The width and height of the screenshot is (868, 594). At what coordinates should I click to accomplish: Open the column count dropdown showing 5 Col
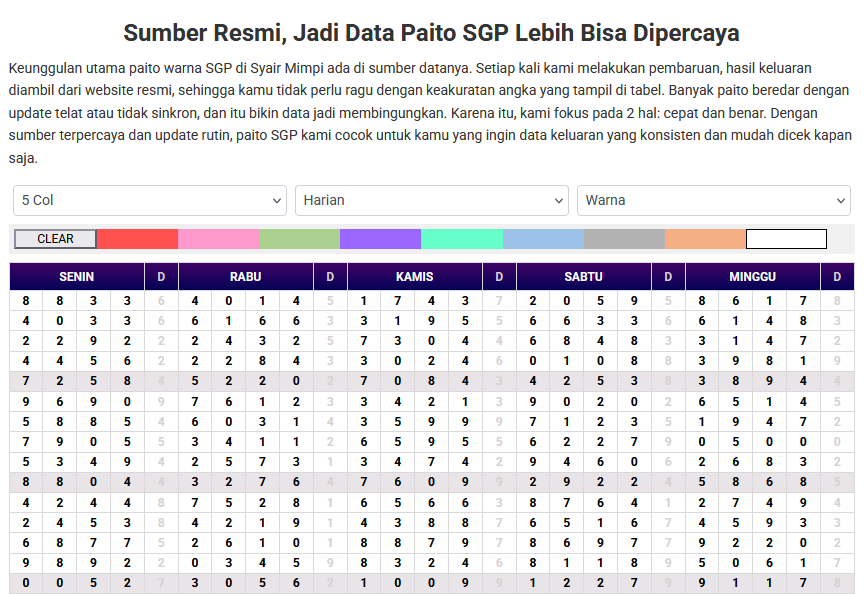149,200
